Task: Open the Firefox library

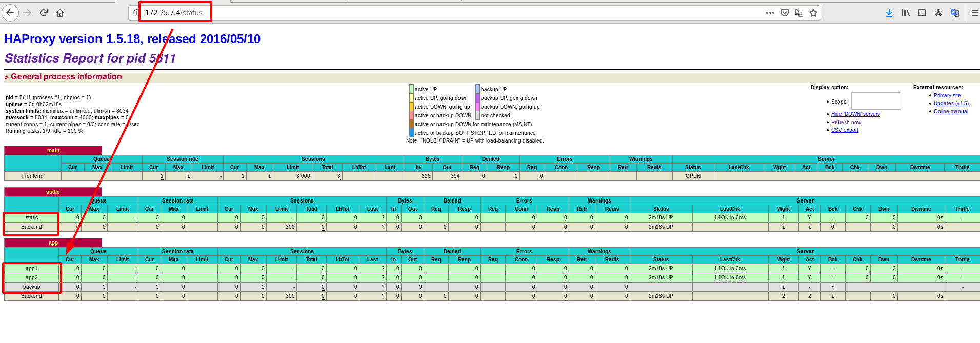Action: point(906,13)
